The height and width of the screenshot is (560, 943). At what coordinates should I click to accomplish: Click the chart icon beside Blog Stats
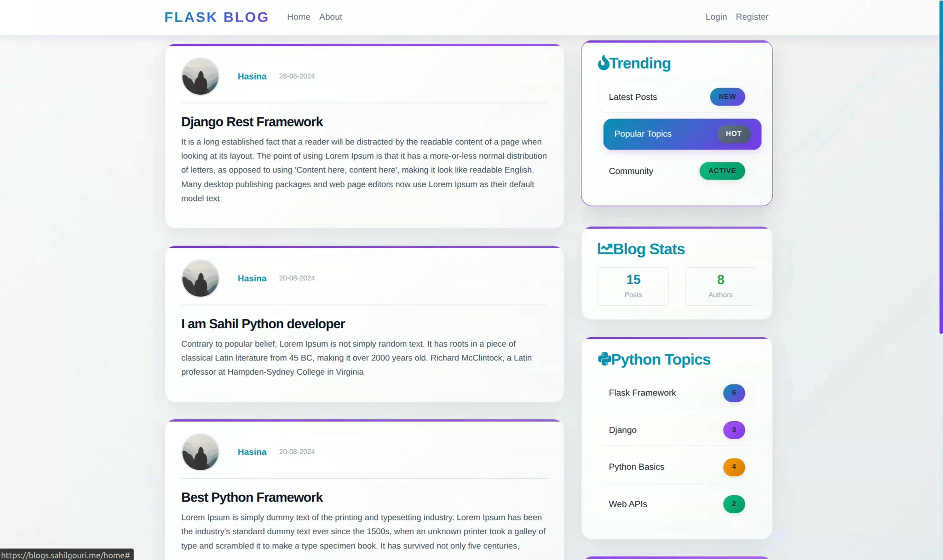tap(605, 248)
